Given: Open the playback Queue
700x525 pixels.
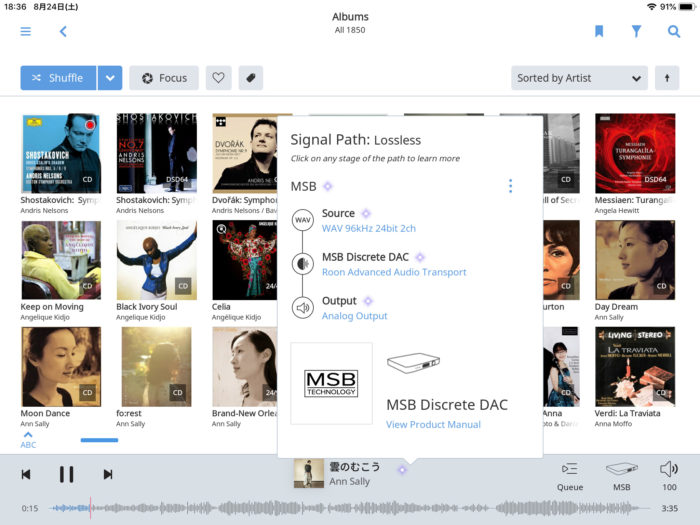Looking at the screenshot, I should [x=570, y=476].
